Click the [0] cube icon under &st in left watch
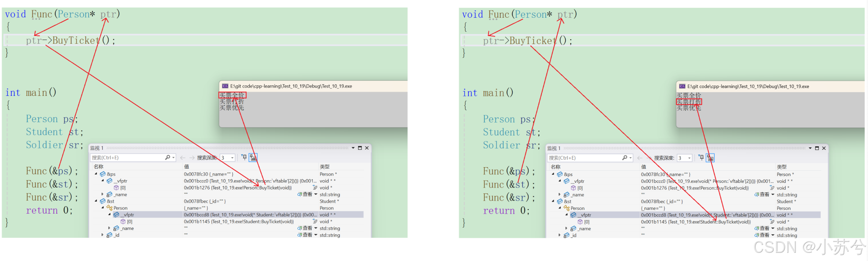 click(x=123, y=221)
